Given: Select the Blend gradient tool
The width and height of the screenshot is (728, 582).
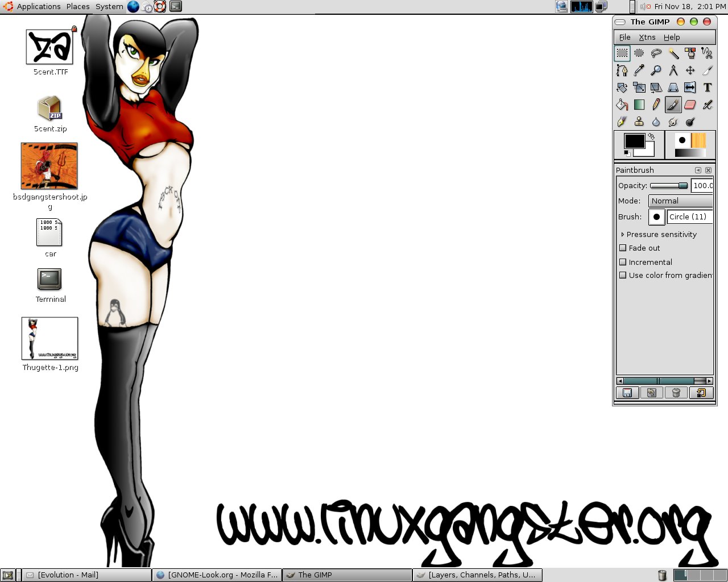Looking at the screenshot, I should (x=639, y=105).
